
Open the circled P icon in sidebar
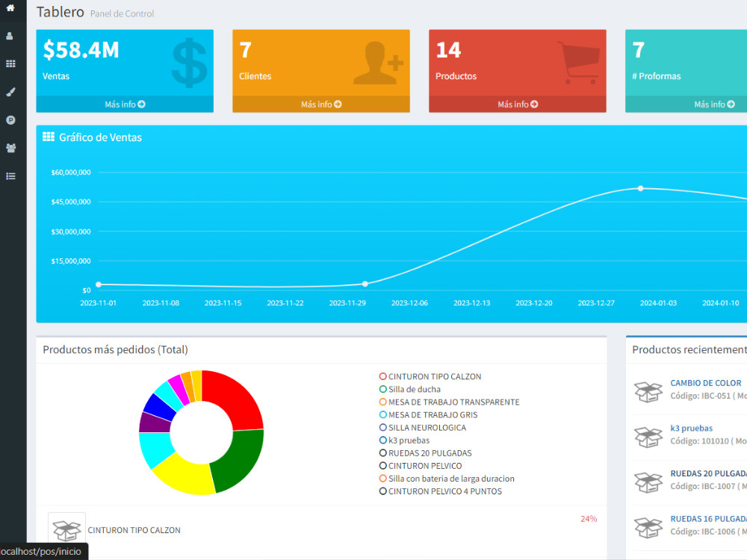(10, 120)
